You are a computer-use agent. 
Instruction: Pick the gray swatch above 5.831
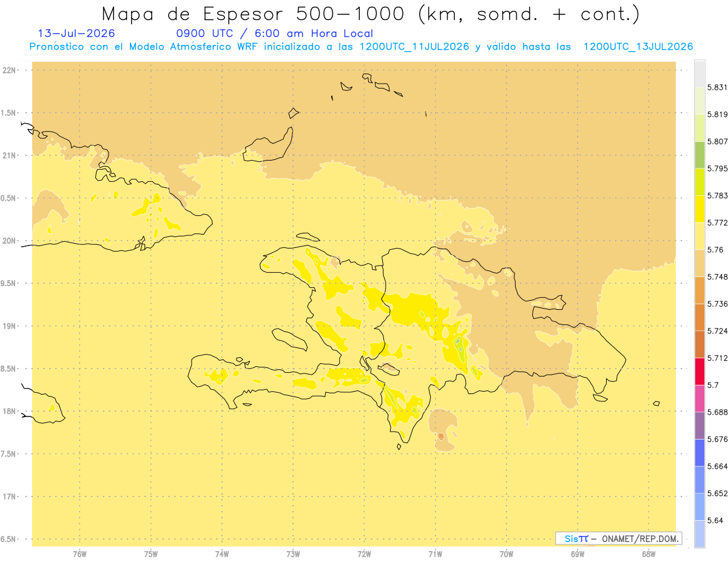point(699,73)
